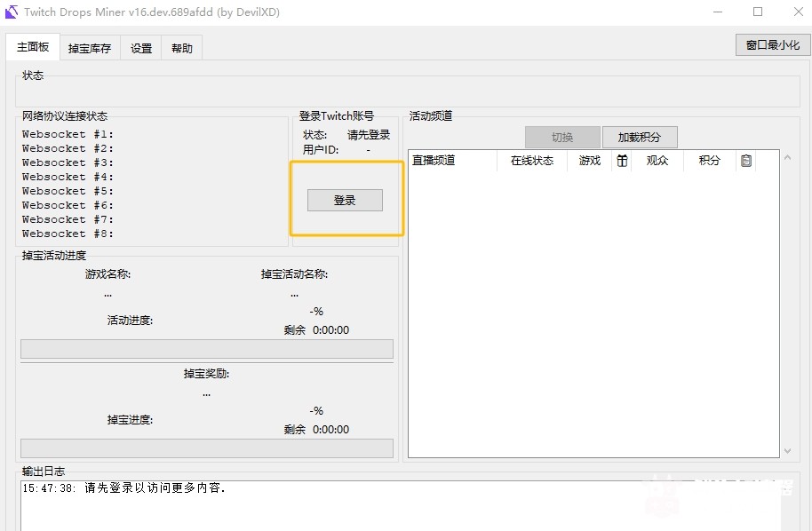Click the Websocket #1 status line
The height and width of the screenshot is (531, 812).
(x=68, y=134)
